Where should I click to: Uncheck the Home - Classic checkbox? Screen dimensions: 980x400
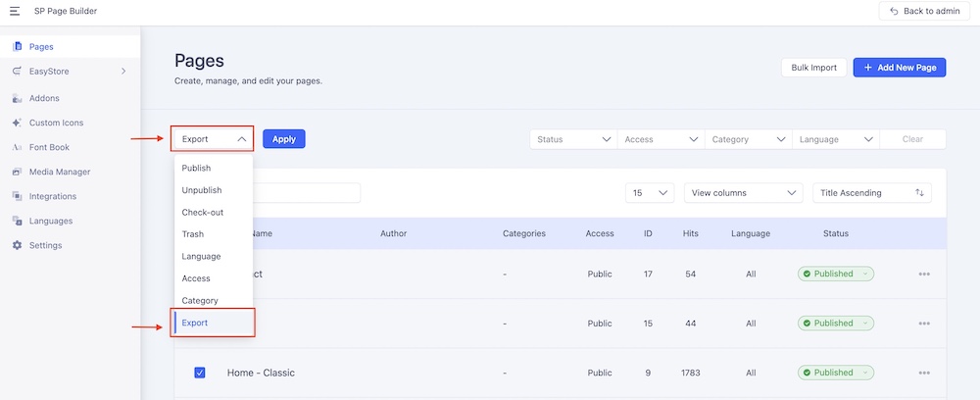[200, 373]
